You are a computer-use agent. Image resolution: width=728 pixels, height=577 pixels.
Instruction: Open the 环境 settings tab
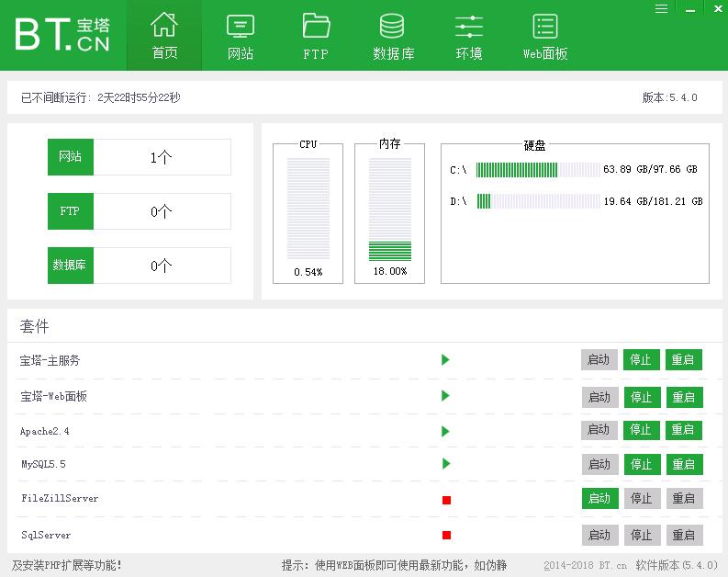coord(469,36)
